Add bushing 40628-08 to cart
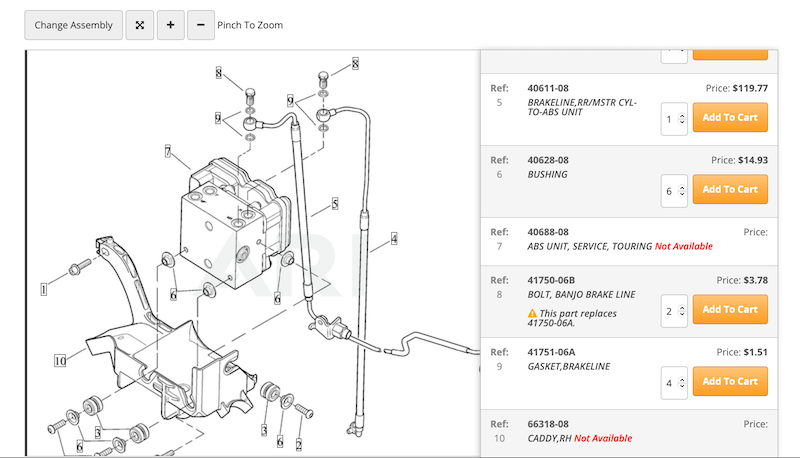 coord(730,189)
